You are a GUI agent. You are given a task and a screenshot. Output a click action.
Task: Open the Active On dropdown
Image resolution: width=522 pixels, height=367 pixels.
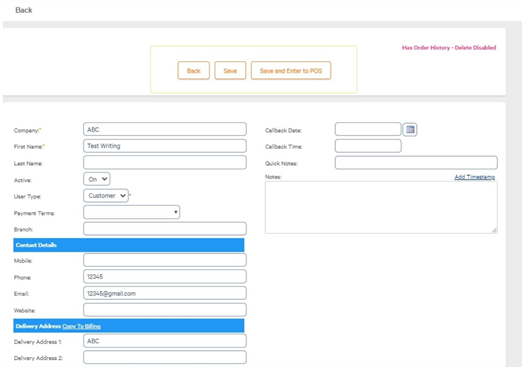pyautogui.click(x=97, y=179)
